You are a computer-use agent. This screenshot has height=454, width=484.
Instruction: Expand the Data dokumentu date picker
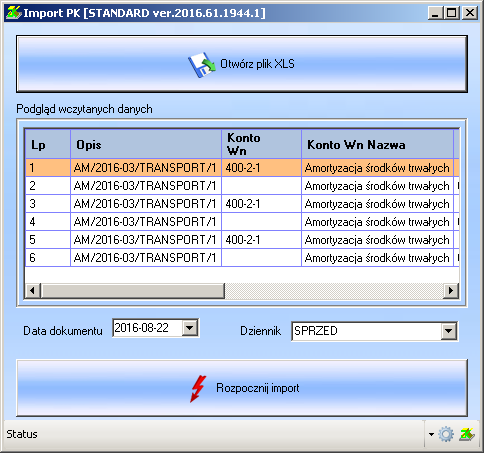click(x=190, y=328)
